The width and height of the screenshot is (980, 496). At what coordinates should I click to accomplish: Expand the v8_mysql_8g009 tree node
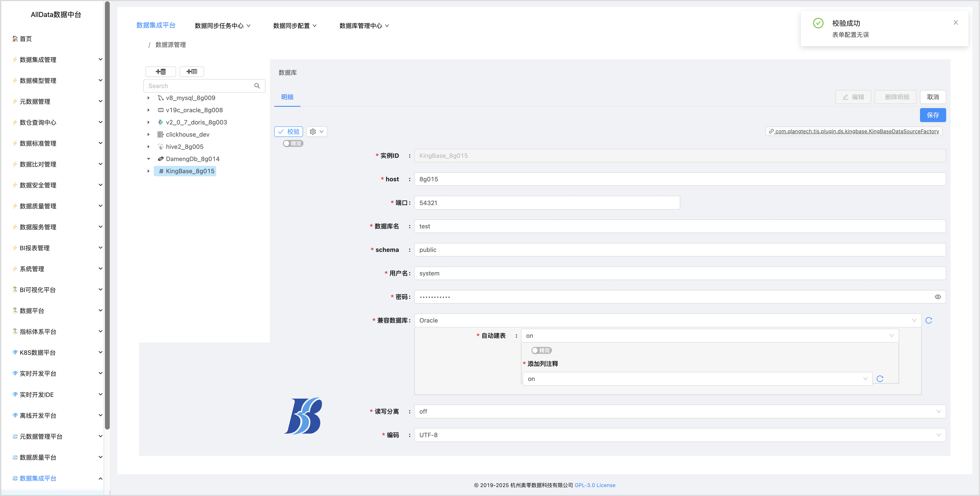click(148, 98)
